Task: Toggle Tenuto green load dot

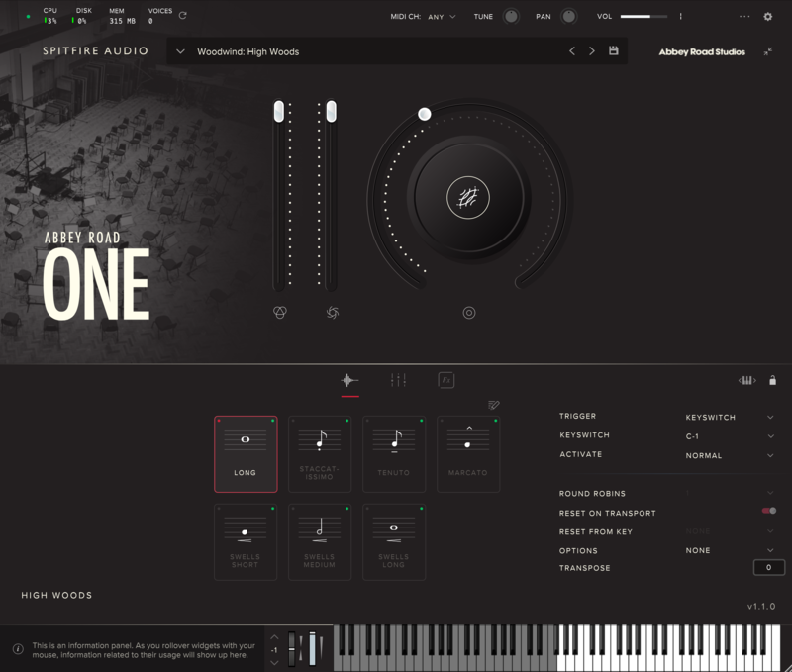Action: point(422,421)
